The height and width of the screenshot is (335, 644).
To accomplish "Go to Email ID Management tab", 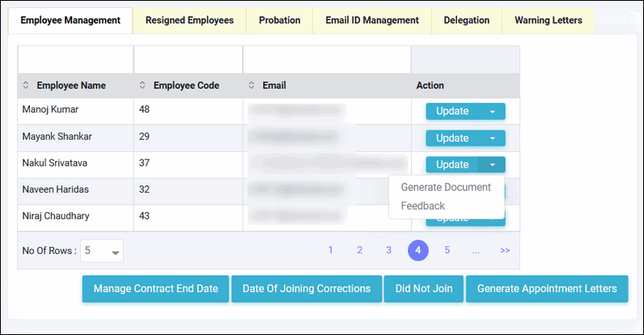I will (x=371, y=20).
